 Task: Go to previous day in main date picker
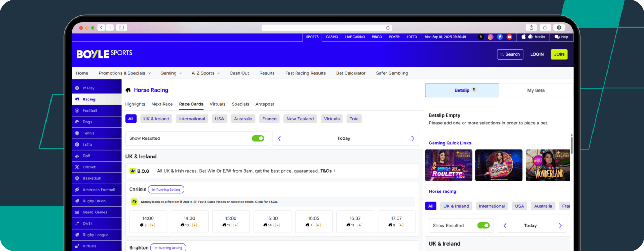click(279, 138)
